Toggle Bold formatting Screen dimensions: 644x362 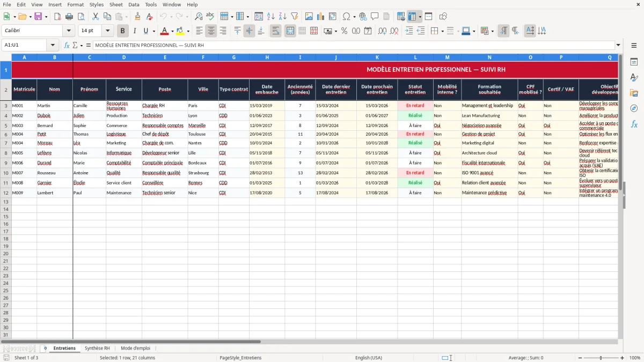coord(122,31)
